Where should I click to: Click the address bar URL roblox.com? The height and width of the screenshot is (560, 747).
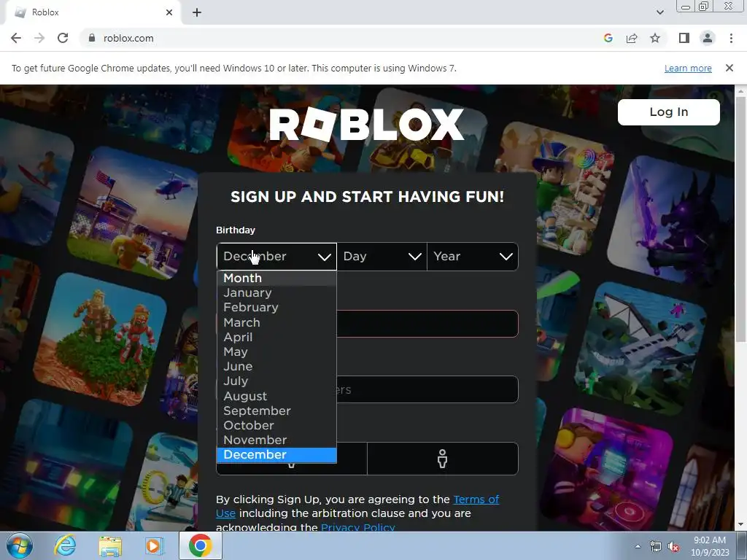[x=128, y=38]
